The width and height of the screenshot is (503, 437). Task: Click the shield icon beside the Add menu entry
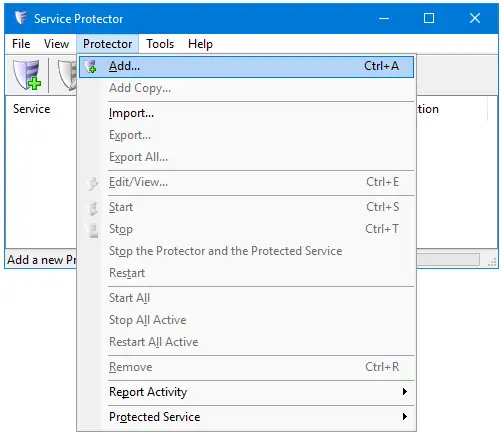[91, 67]
